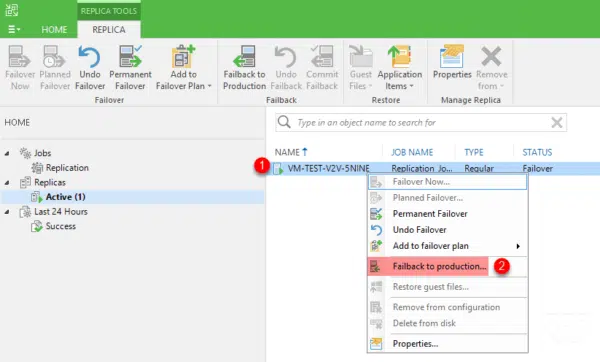Click the search magnifier icon
The width and height of the screenshot is (600, 362).
tap(284, 122)
